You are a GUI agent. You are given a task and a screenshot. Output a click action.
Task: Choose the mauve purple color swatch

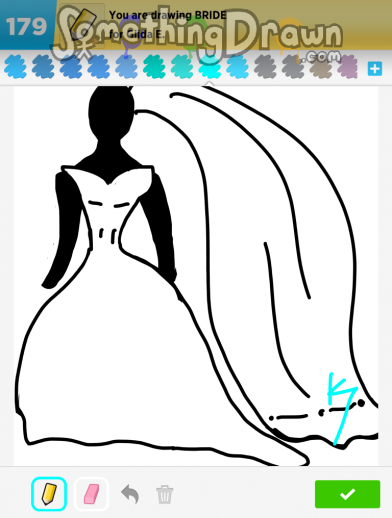pos(348,68)
